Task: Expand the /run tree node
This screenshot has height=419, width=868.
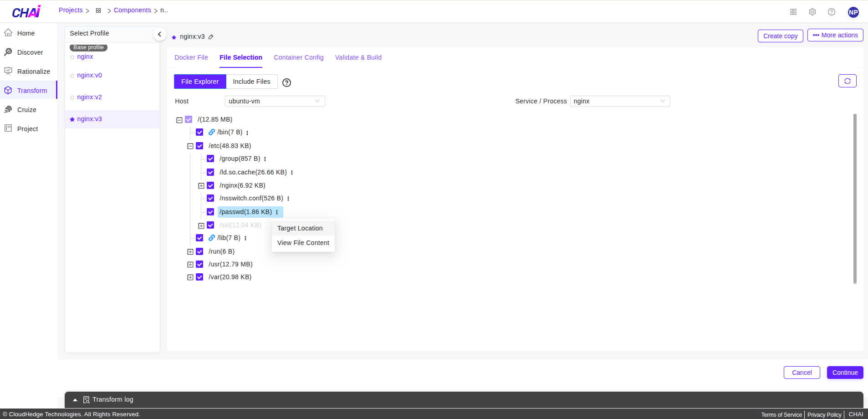Action: tap(190, 252)
